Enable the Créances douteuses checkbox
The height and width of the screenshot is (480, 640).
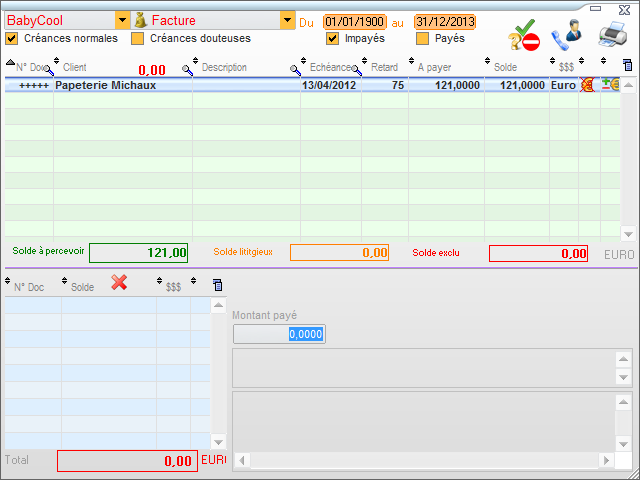click(138, 39)
